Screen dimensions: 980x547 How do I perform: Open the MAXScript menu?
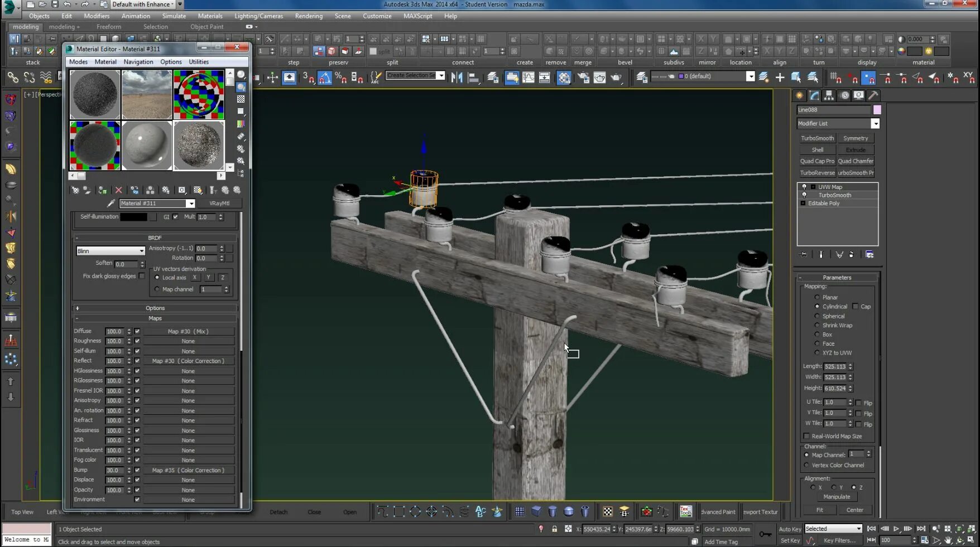click(418, 16)
